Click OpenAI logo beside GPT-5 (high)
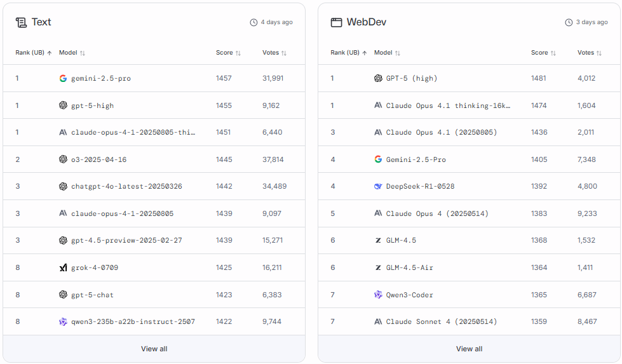This screenshot has width=622, height=364. point(378,78)
